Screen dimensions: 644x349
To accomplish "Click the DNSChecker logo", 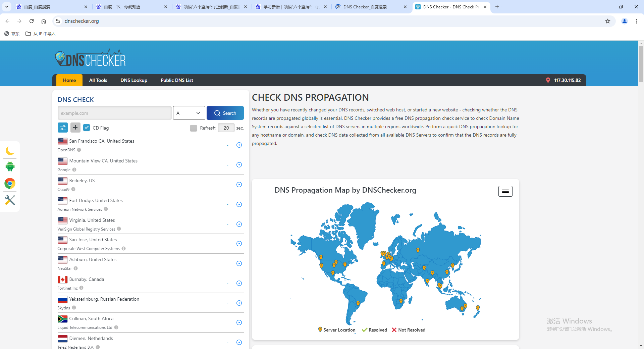I will tap(90, 58).
